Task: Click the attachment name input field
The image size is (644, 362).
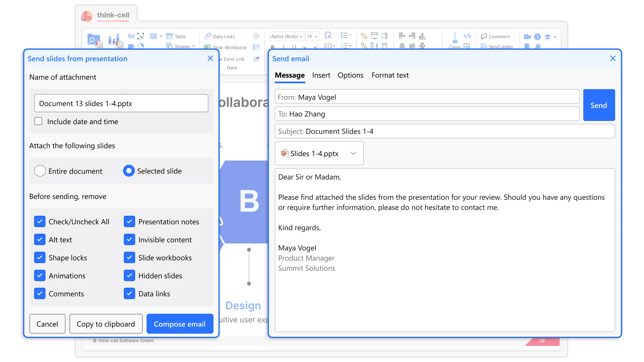Action: tap(121, 103)
